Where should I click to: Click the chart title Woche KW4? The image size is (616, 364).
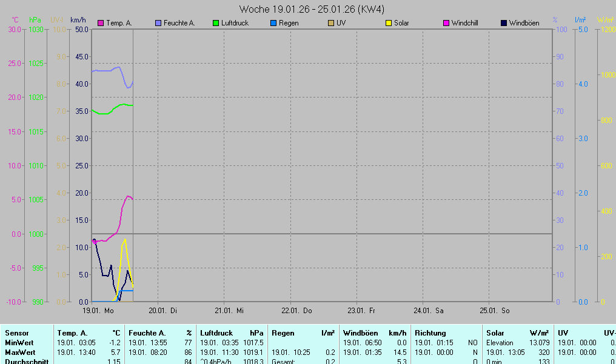click(312, 9)
